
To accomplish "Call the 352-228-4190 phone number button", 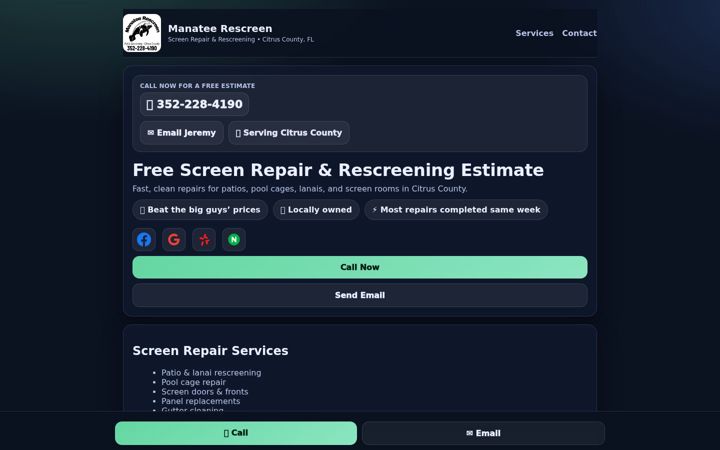I will [x=195, y=104].
